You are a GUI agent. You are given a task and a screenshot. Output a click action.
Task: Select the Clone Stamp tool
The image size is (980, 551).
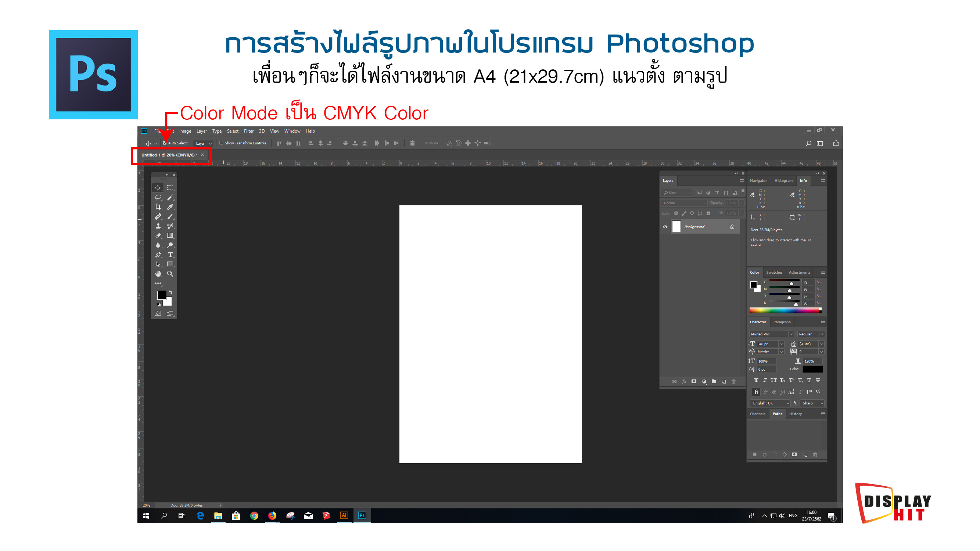[158, 226]
